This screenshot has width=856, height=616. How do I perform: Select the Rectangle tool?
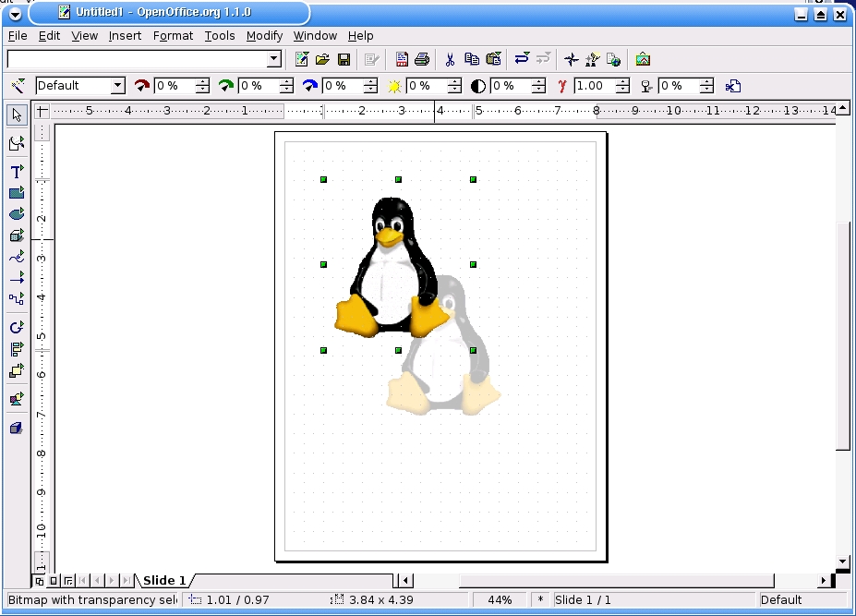(16, 193)
